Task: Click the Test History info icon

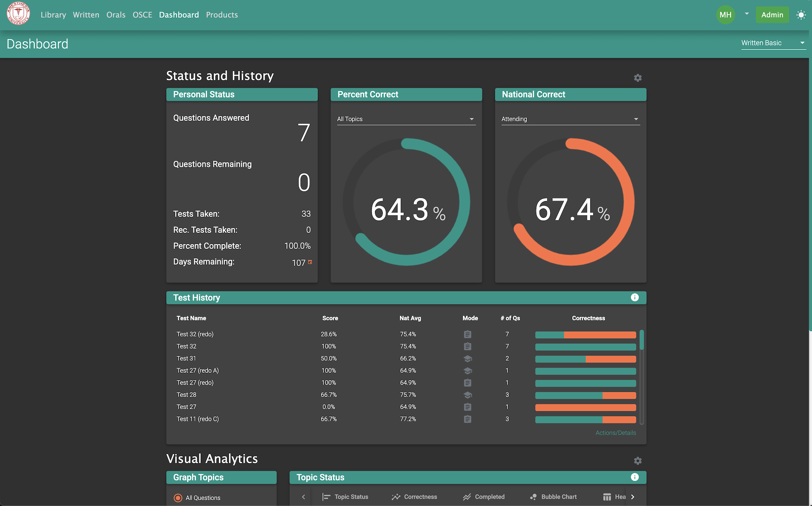Action: (634, 298)
